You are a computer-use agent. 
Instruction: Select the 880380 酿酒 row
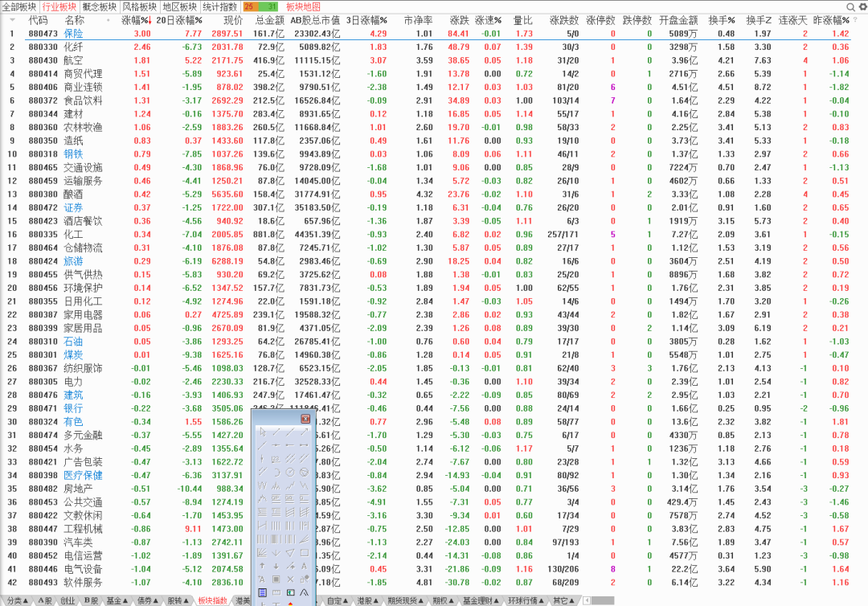tap(434, 194)
